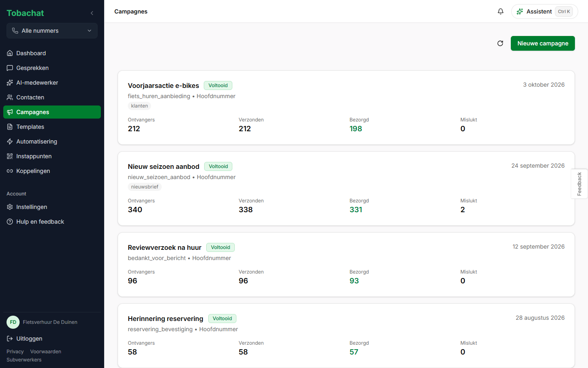Open Dashboard in the sidebar
This screenshot has height=368, width=588.
coord(52,53)
